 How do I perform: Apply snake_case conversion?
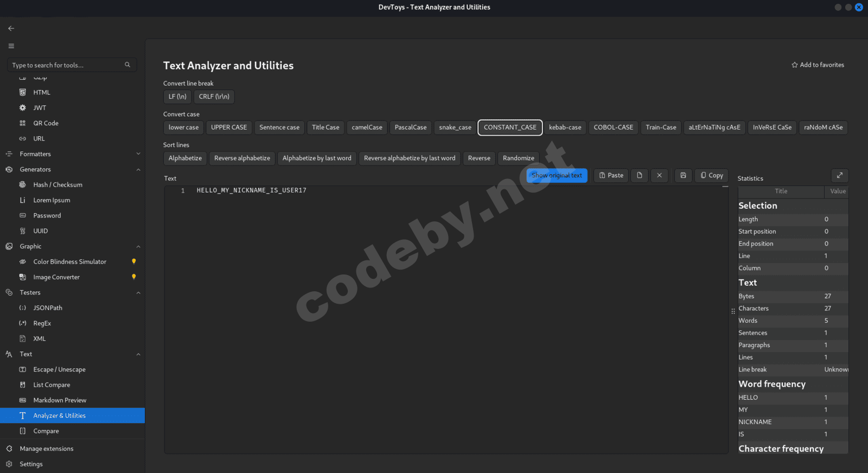pyautogui.click(x=455, y=127)
